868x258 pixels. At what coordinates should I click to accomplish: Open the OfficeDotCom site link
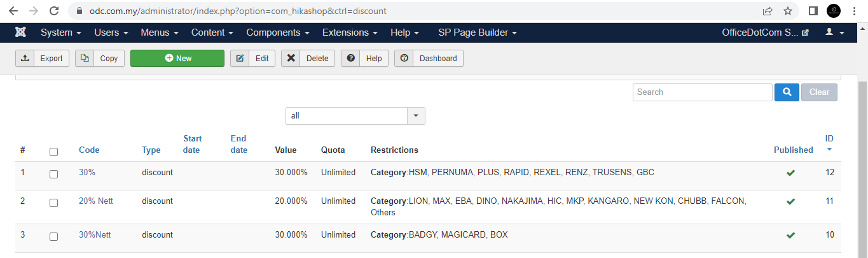[x=765, y=32]
